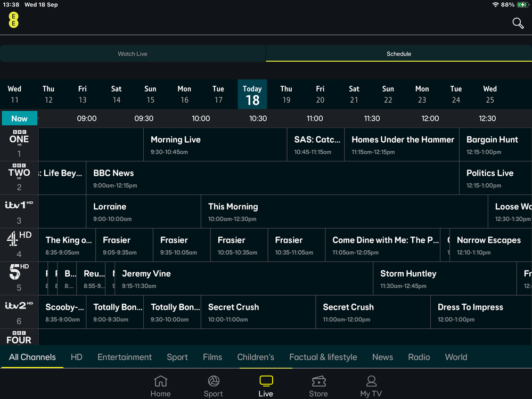Open the Sport section in the bottom bar
The width and height of the screenshot is (532, 399).
(x=213, y=386)
